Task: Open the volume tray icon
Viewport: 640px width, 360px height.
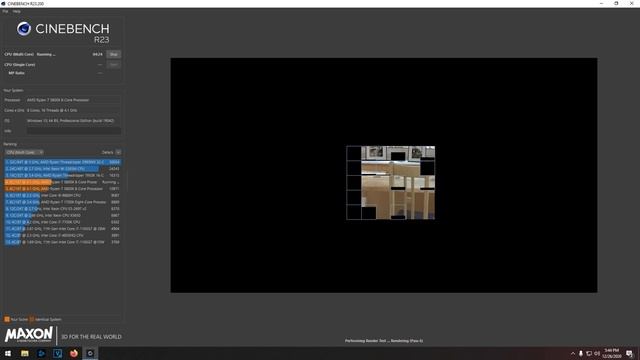Action: coord(597,353)
